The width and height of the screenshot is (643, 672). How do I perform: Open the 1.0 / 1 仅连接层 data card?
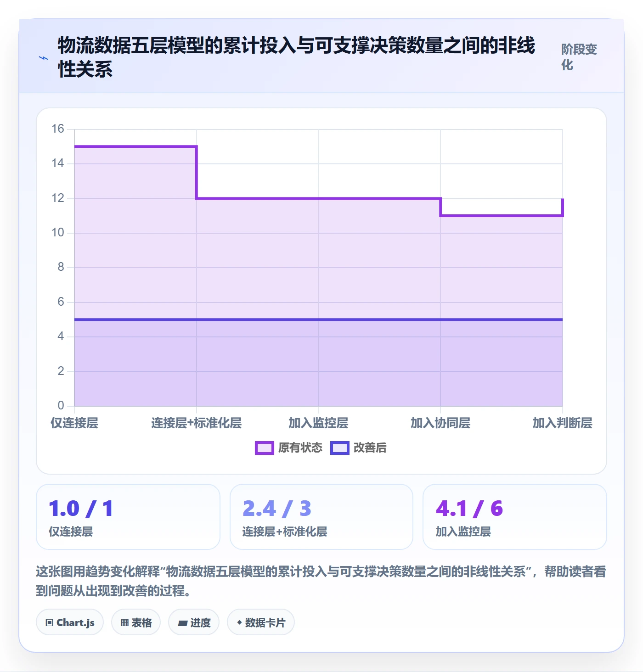tap(128, 517)
